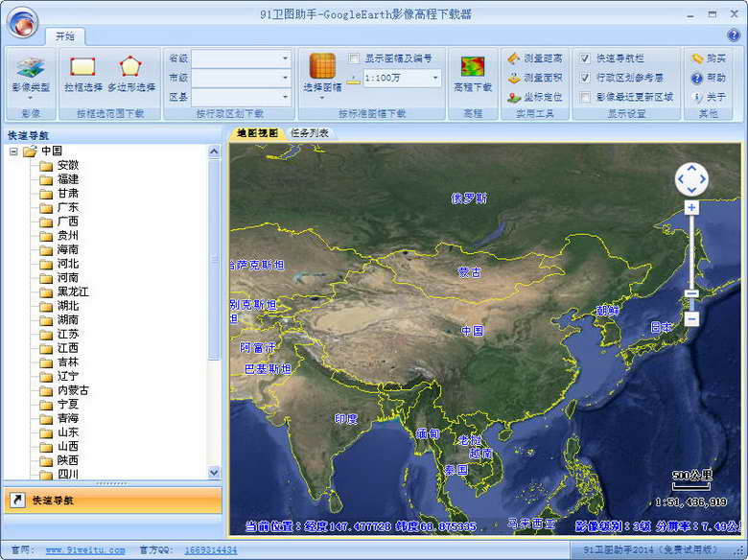The width and height of the screenshot is (748, 560).
Task: Select the 拉框选择 rectangle selection tool
Action: coord(83,74)
